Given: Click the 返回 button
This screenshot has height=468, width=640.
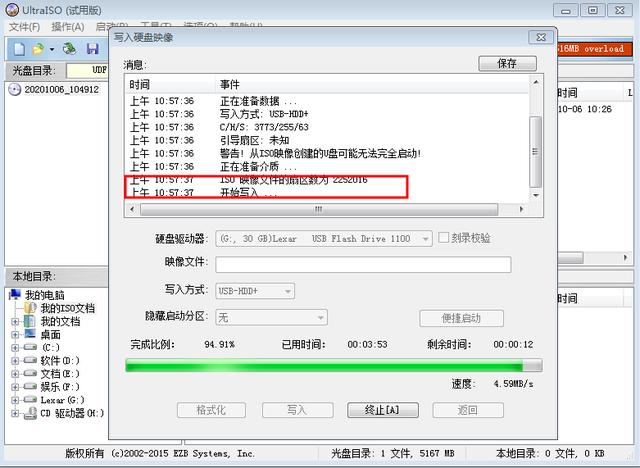Looking at the screenshot, I should pyautogui.click(x=468, y=410).
